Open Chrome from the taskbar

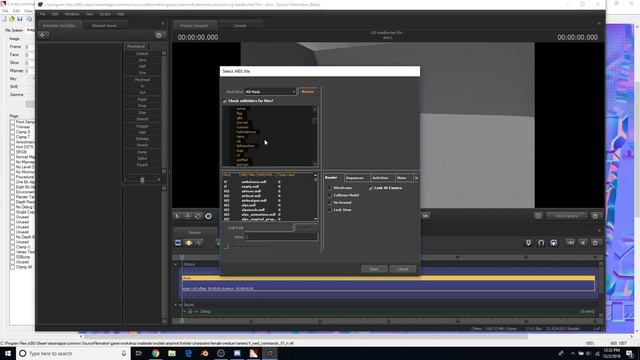pyautogui.click(x=156, y=353)
